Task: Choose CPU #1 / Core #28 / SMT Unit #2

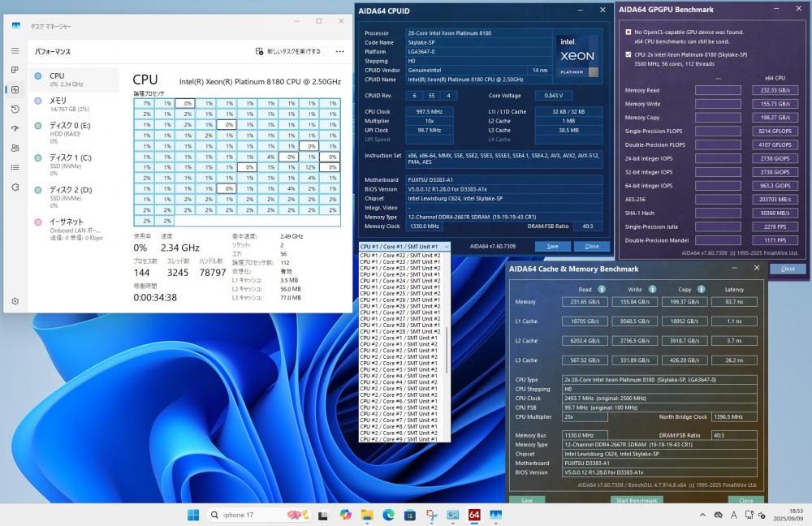Action: click(400, 331)
